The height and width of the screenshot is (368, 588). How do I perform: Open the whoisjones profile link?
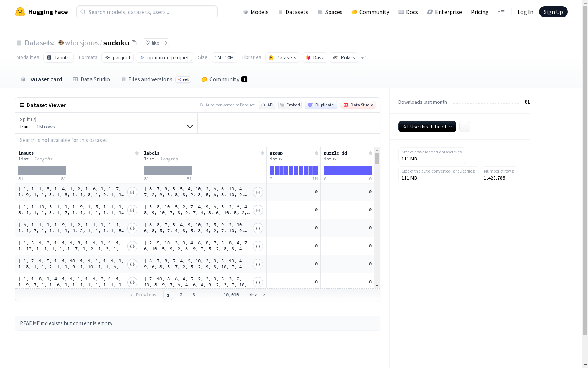82,43
